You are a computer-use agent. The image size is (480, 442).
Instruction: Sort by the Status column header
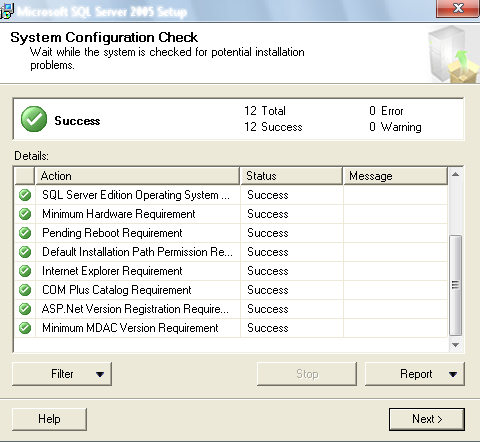click(291, 176)
